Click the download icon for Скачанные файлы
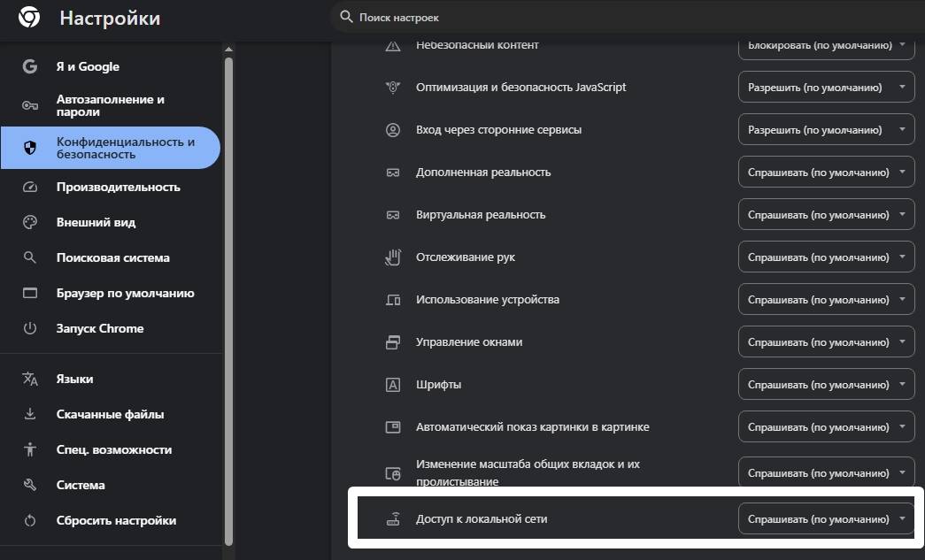The width and height of the screenshot is (925, 560). pyautogui.click(x=30, y=414)
